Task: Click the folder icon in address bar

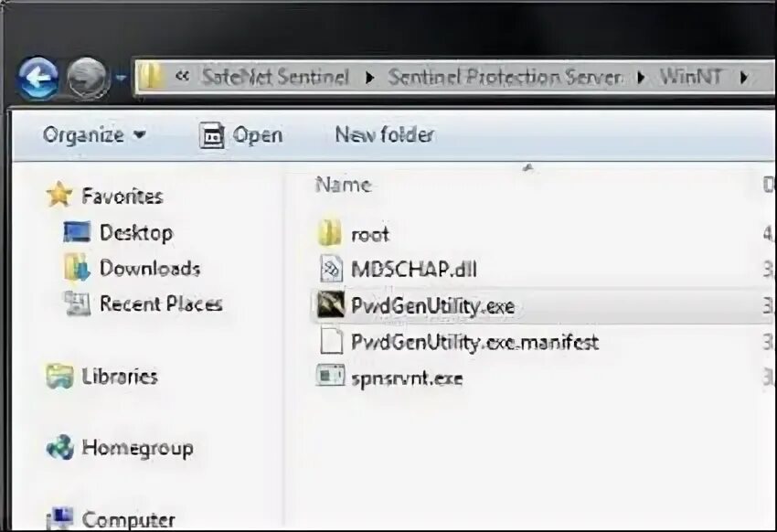Action: (x=151, y=77)
